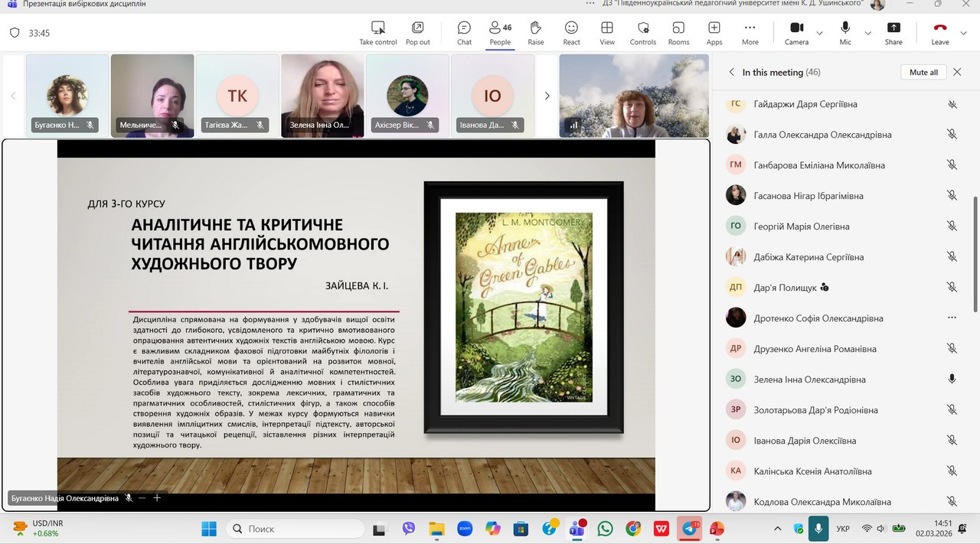Screen dimensions: 980x544
Task: Toggle mute for Зелена Інна Олександрівна
Action: tap(952, 379)
